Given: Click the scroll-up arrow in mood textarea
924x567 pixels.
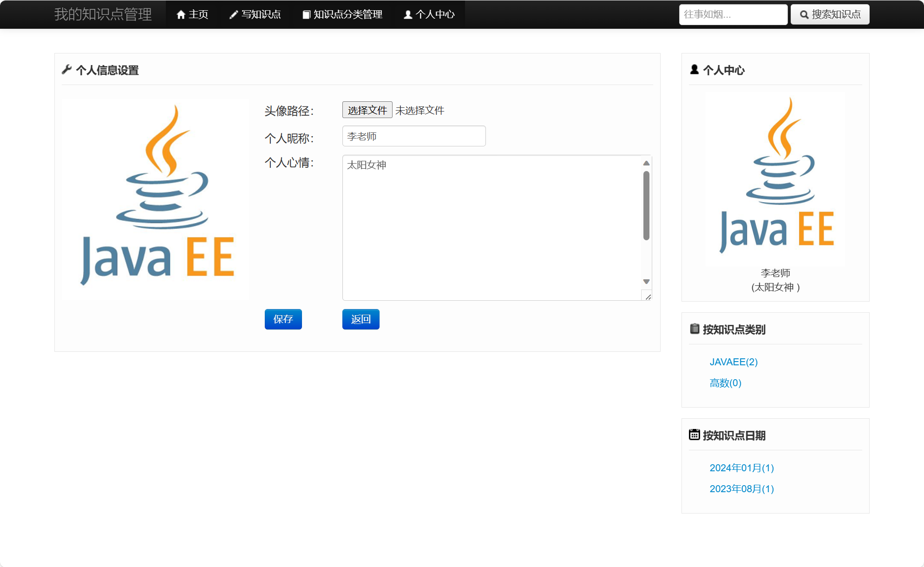Looking at the screenshot, I should coord(646,163).
